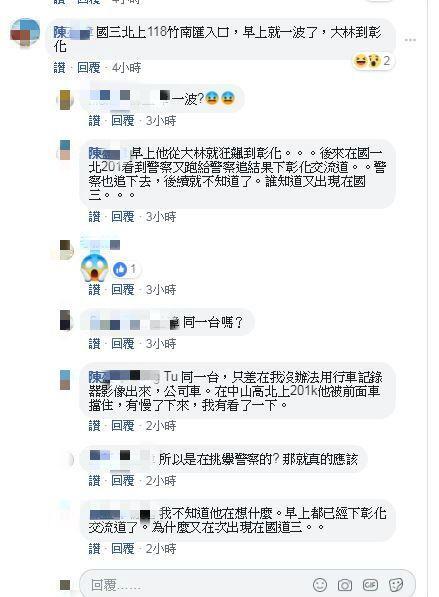Like the 一波? comment

(x=94, y=121)
